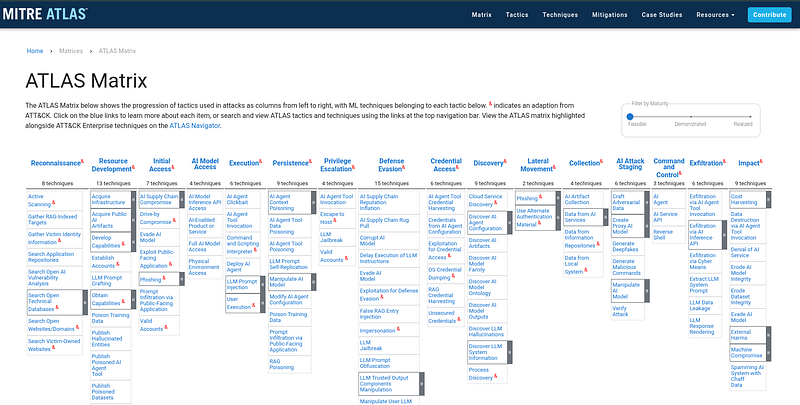Expand Acquire Public AI Artifacts sub-techniques

(134, 220)
